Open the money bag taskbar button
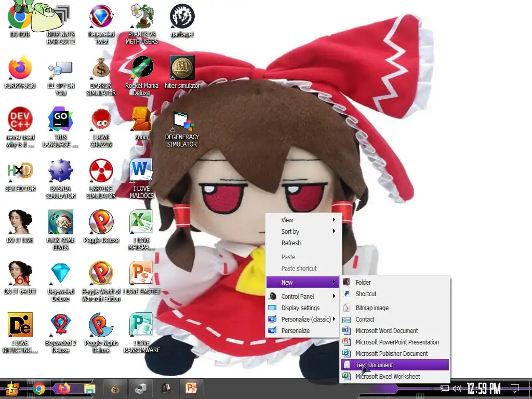Image resolution: width=532 pixels, height=399 pixels. pos(115,389)
